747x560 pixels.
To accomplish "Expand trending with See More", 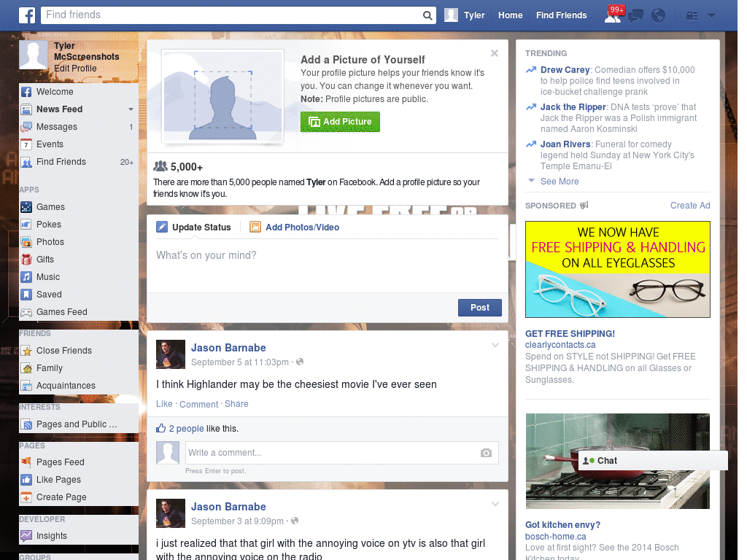I will click(560, 182).
